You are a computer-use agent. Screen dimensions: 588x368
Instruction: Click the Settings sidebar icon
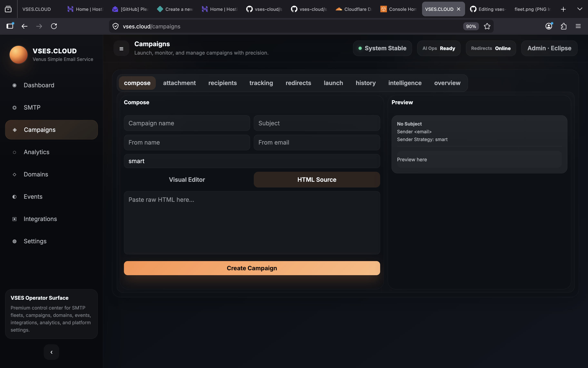(x=14, y=241)
